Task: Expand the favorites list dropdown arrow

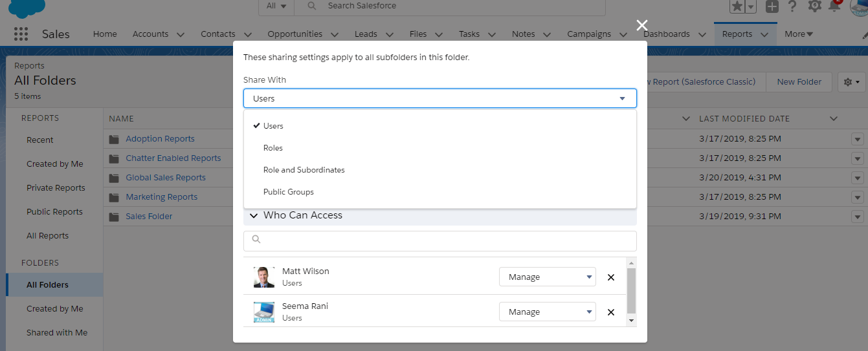Action: [x=751, y=6]
